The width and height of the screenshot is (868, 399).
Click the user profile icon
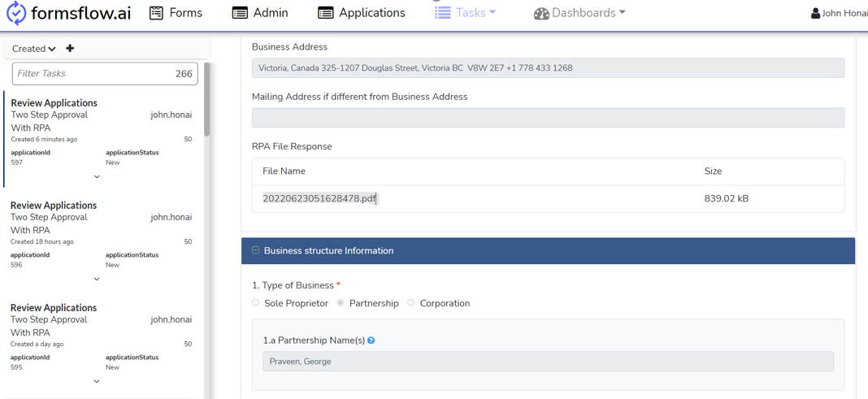(815, 14)
